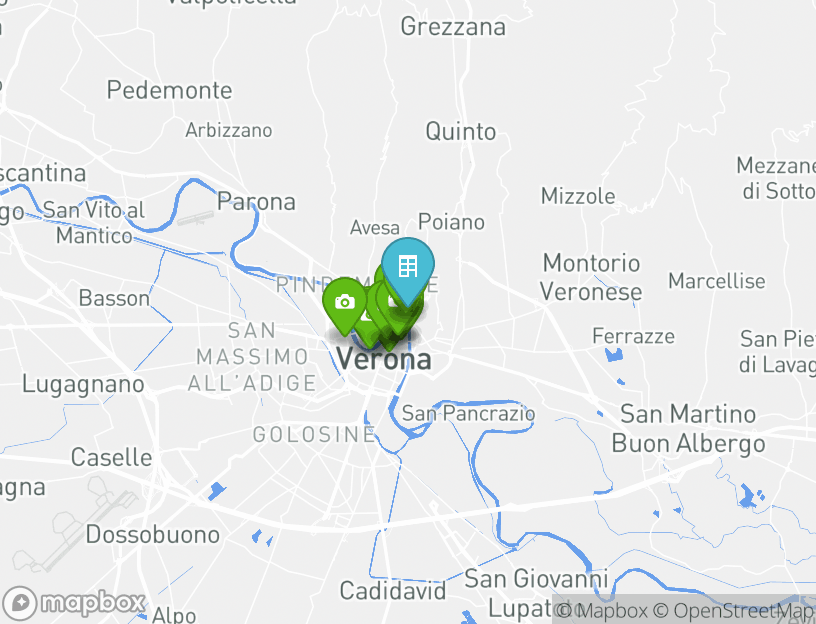Image resolution: width=816 pixels, height=624 pixels.
Task: Click the Golosine district label
Action: click(314, 435)
